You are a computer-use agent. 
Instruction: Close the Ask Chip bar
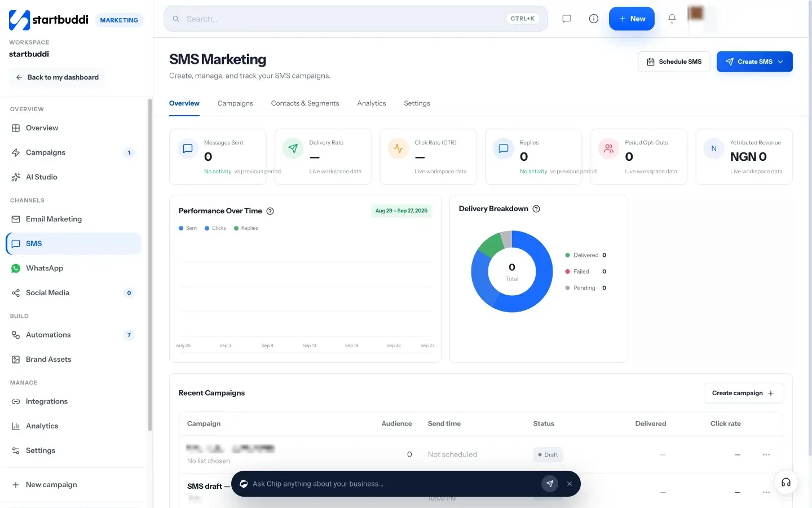[570, 484]
